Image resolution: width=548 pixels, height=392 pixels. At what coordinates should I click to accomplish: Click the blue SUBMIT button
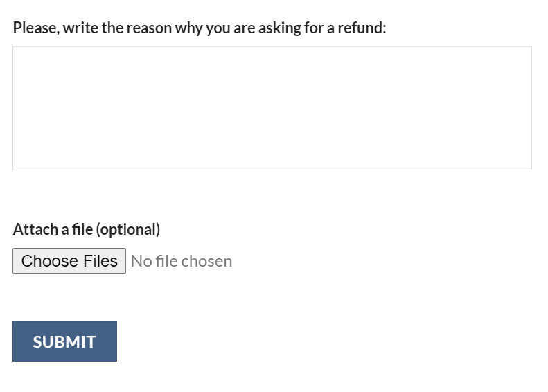pos(64,341)
